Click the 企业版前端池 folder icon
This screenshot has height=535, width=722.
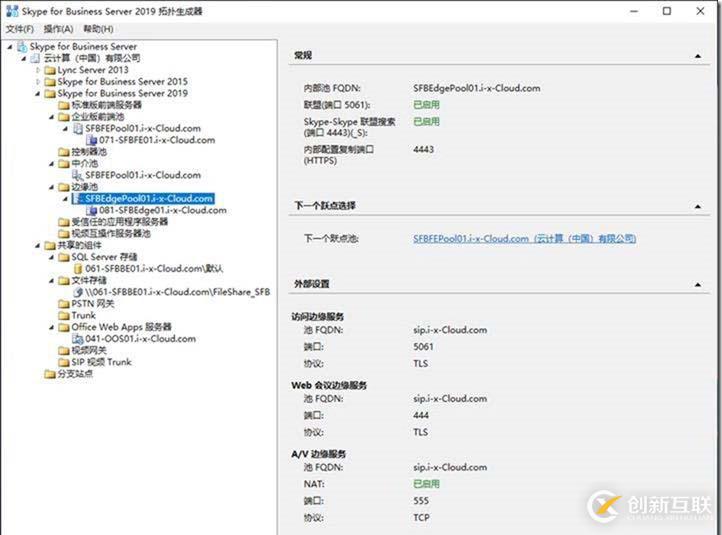[64, 117]
